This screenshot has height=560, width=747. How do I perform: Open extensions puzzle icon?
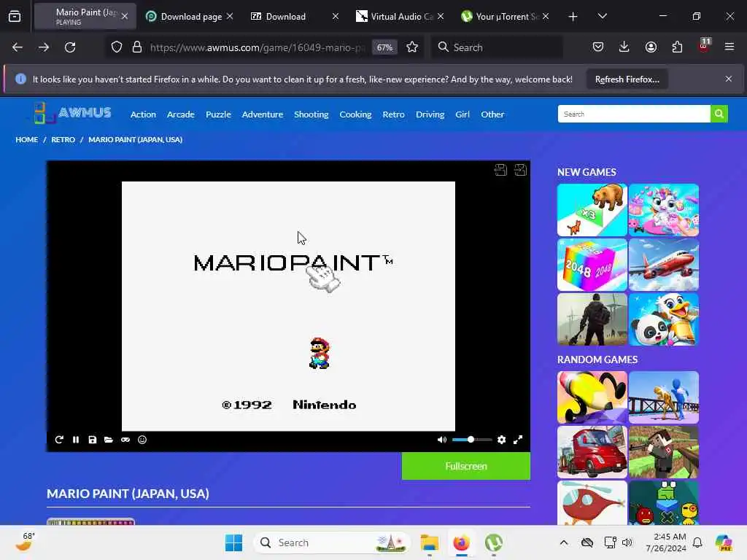(x=677, y=47)
